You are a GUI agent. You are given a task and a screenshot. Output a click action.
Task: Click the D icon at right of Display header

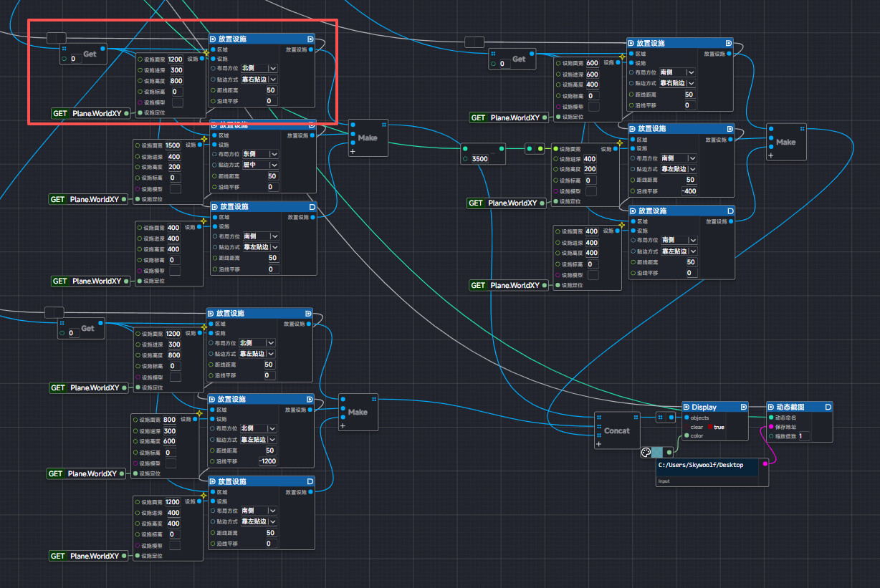743,407
